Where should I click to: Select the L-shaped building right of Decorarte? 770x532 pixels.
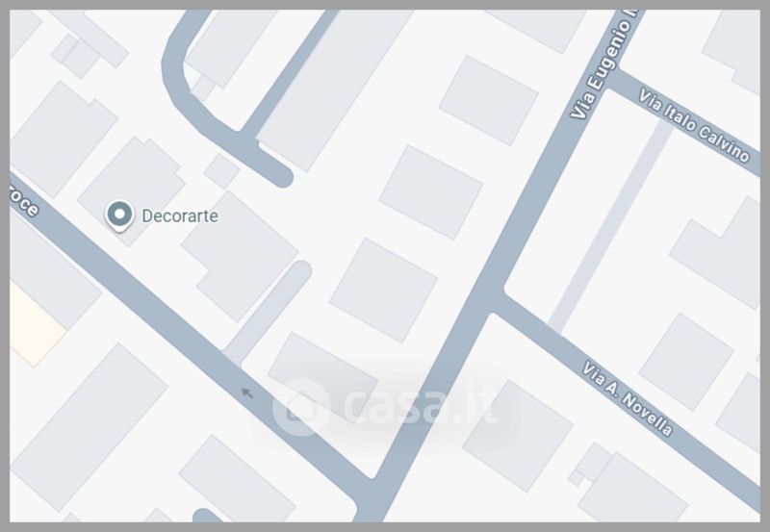tap(240, 256)
